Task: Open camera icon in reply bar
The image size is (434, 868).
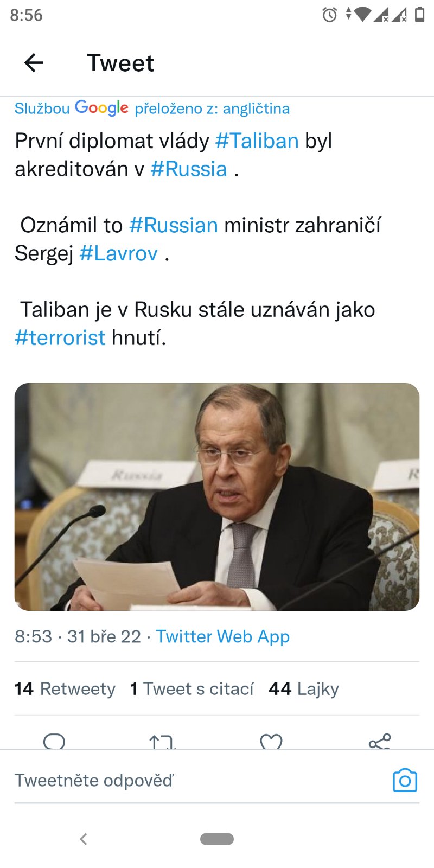Action: tap(405, 780)
